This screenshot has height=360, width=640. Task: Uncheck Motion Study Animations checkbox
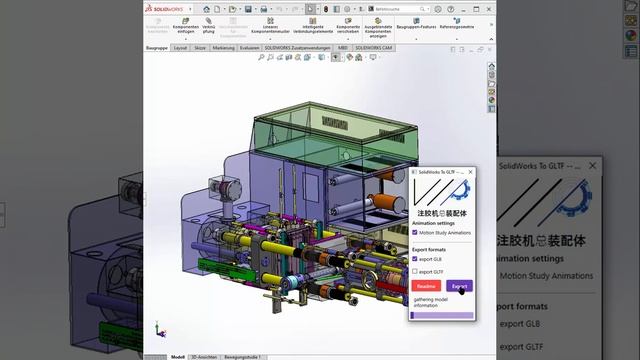click(415, 232)
